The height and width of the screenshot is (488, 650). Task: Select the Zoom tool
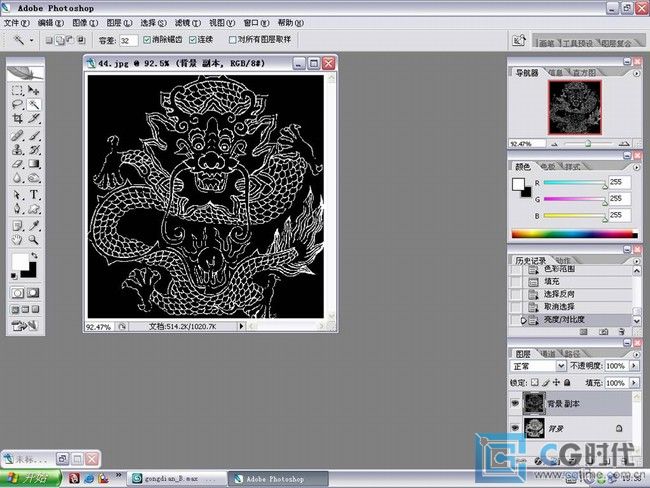(x=34, y=240)
